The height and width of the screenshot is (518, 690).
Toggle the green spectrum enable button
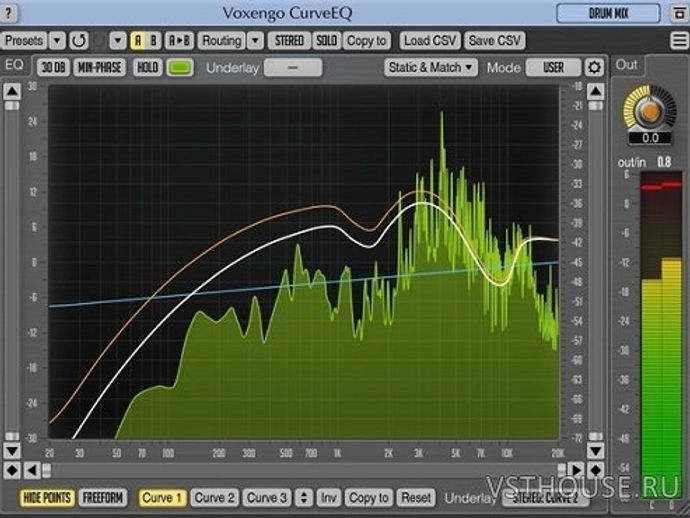(180, 68)
